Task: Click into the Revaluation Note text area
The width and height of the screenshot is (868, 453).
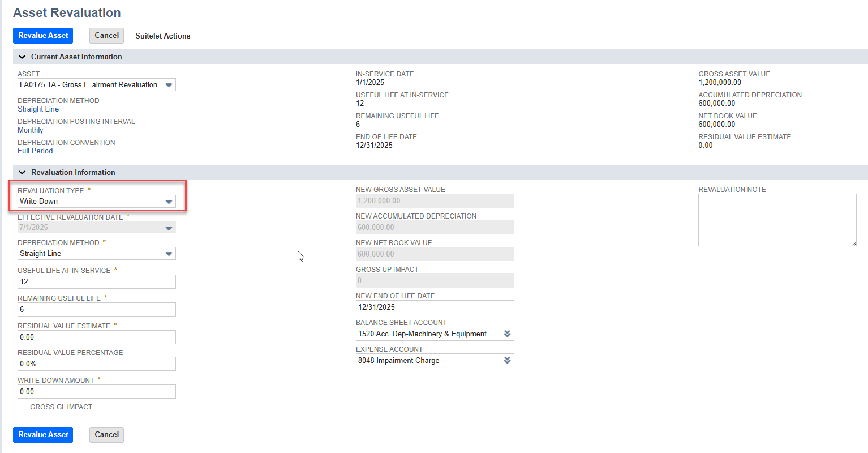Action: [x=776, y=220]
